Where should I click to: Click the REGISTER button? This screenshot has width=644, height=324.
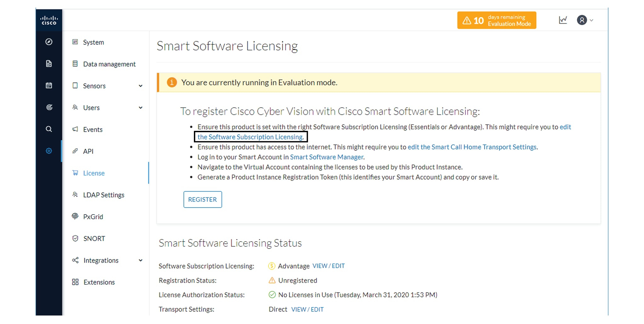pyautogui.click(x=203, y=199)
